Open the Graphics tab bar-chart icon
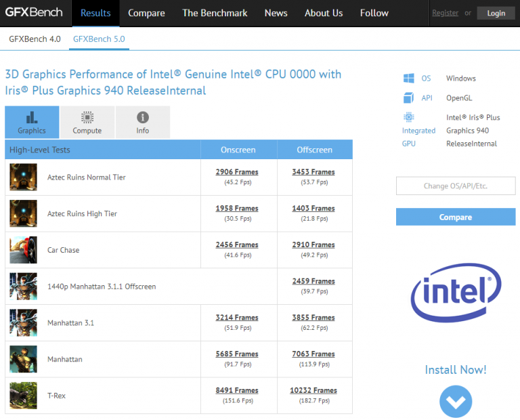This screenshot has width=520, height=420. [x=32, y=117]
